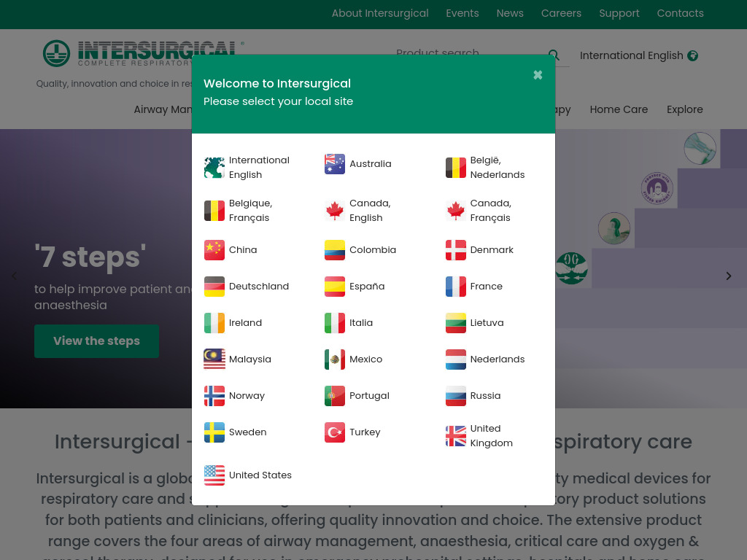The image size is (747, 560).
Task: Select the Norway site link
Action: tap(247, 396)
